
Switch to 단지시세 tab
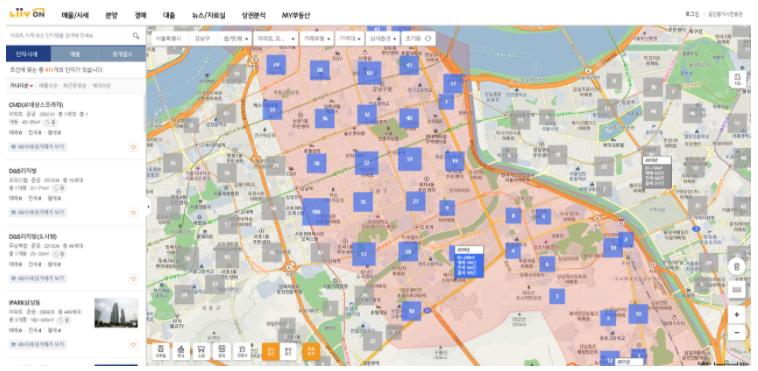tap(28, 54)
